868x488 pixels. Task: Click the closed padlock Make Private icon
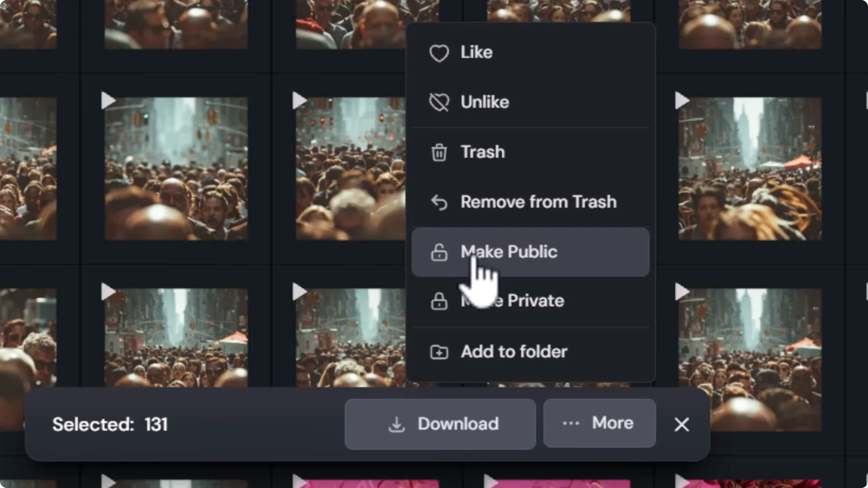tap(439, 301)
